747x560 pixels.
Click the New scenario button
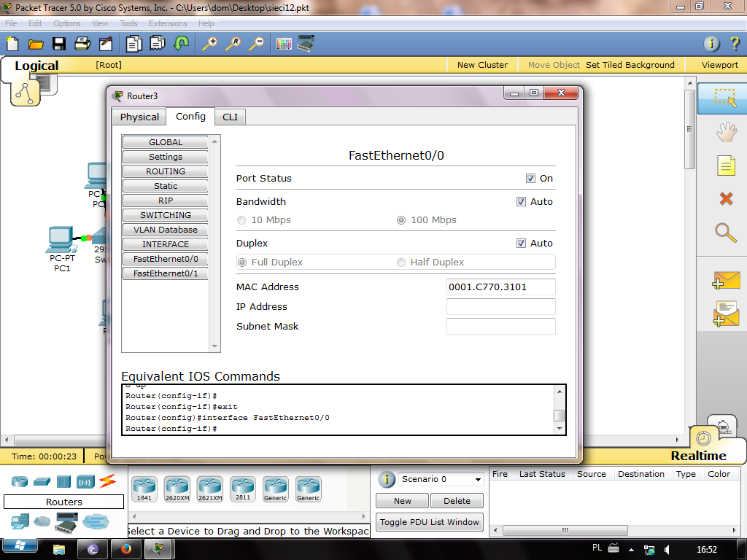click(x=403, y=501)
